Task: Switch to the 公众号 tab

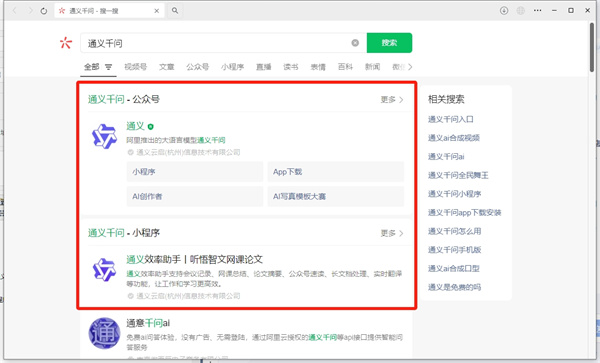Action: 197,67
